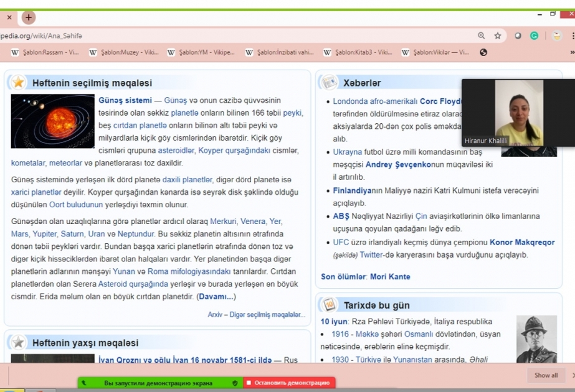Open a new browser tab
The height and width of the screenshot is (392, 575).
click(x=28, y=17)
